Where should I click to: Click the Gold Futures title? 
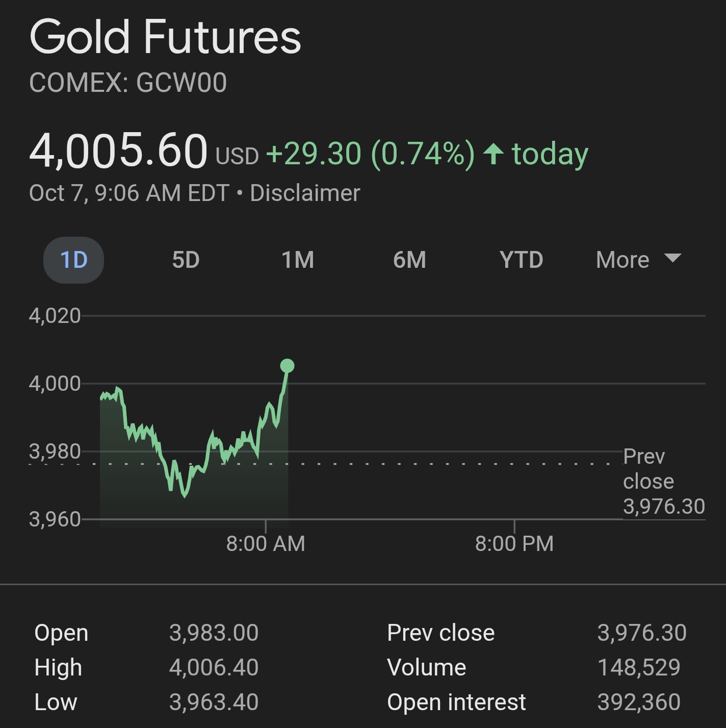pyautogui.click(x=165, y=37)
